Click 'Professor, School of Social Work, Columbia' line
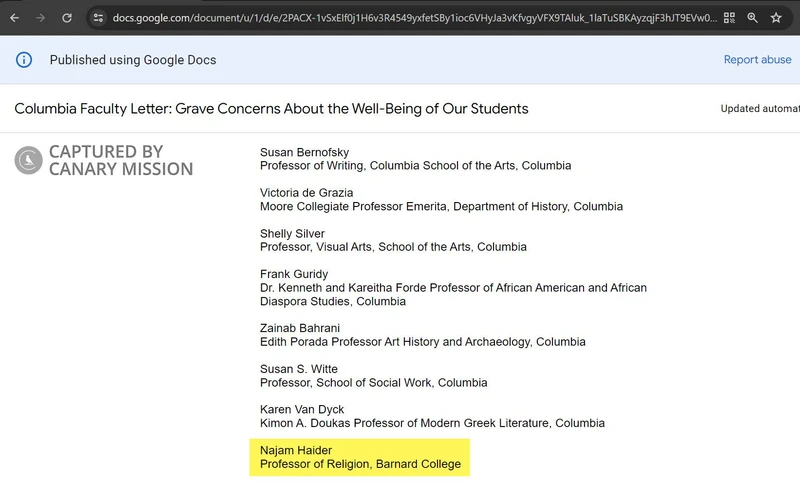The width and height of the screenshot is (800, 483). (x=373, y=383)
